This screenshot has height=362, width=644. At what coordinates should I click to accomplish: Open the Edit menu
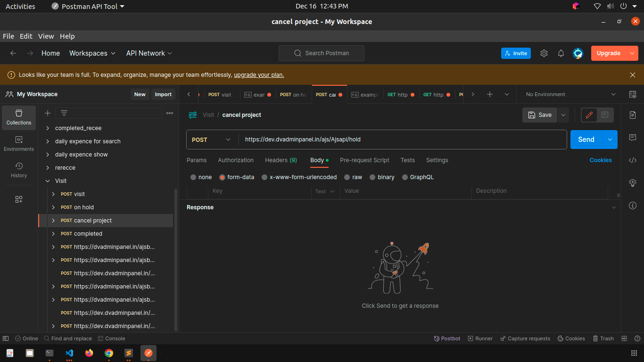click(x=26, y=36)
